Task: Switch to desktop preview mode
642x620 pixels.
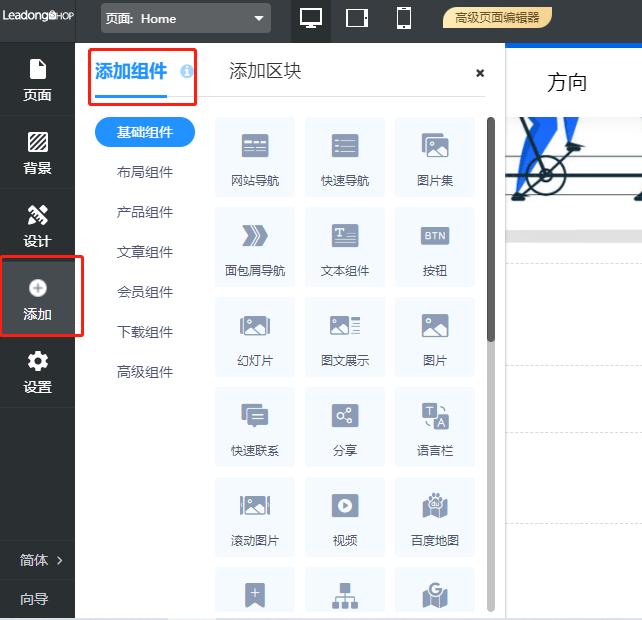Action: click(311, 18)
